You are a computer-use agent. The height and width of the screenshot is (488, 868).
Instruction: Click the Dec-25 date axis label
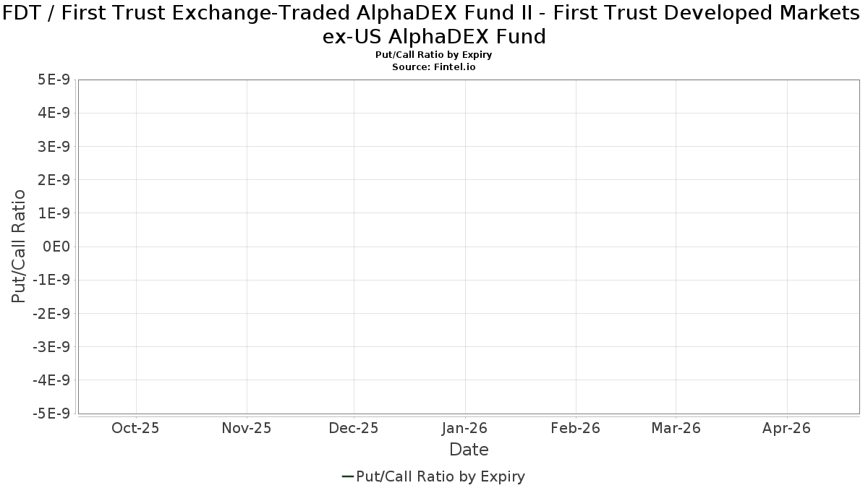click(x=354, y=428)
